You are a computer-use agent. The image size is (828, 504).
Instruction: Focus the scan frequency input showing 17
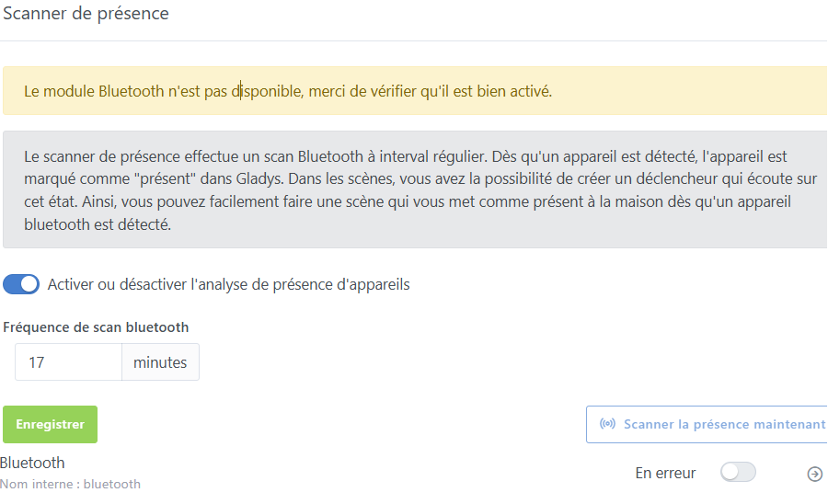click(x=68, y=362)
